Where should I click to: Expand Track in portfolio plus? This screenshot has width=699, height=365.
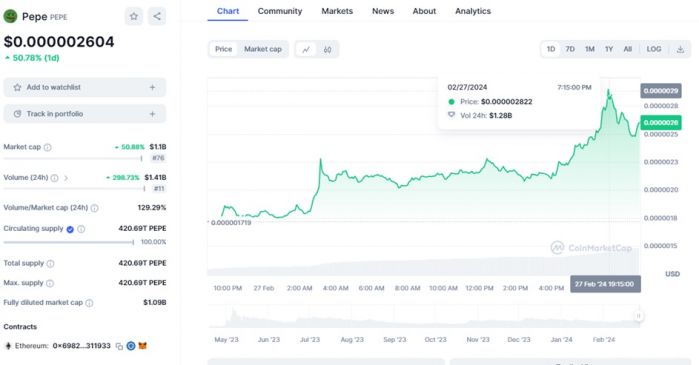[152, 114]
